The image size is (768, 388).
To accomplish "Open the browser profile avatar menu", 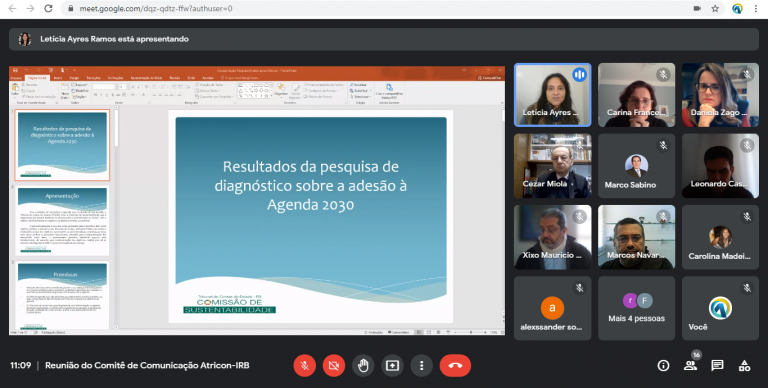I will coord(737,8).
